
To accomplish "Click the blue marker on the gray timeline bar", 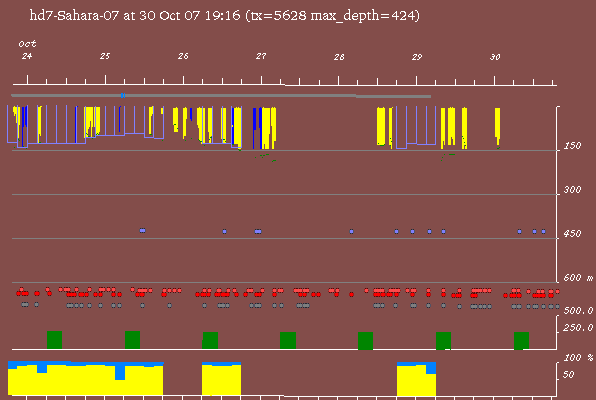I will pyautogui.click(x=123, y=95).
